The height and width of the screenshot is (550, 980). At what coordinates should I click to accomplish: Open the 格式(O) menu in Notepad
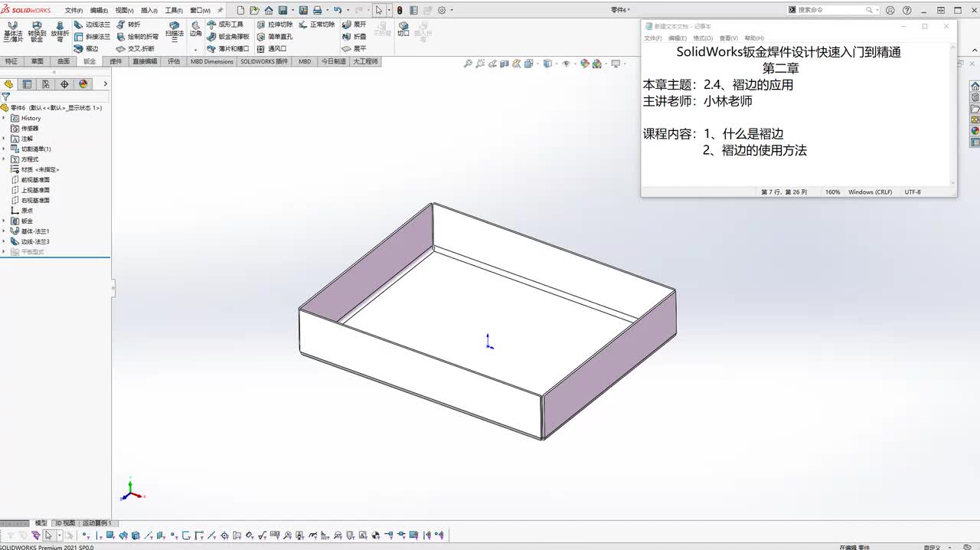(x=703, y=38)
